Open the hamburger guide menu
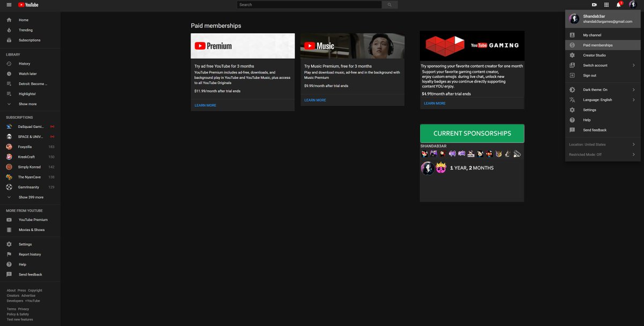 coord(9,5)
